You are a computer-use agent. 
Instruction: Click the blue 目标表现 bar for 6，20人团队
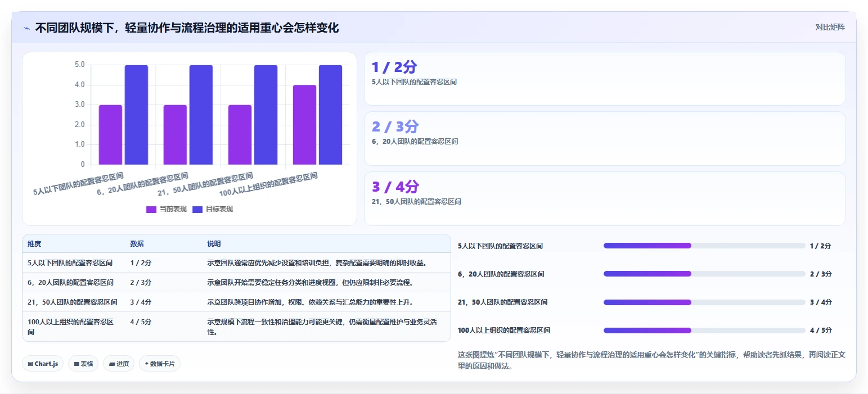click(201, 115)
